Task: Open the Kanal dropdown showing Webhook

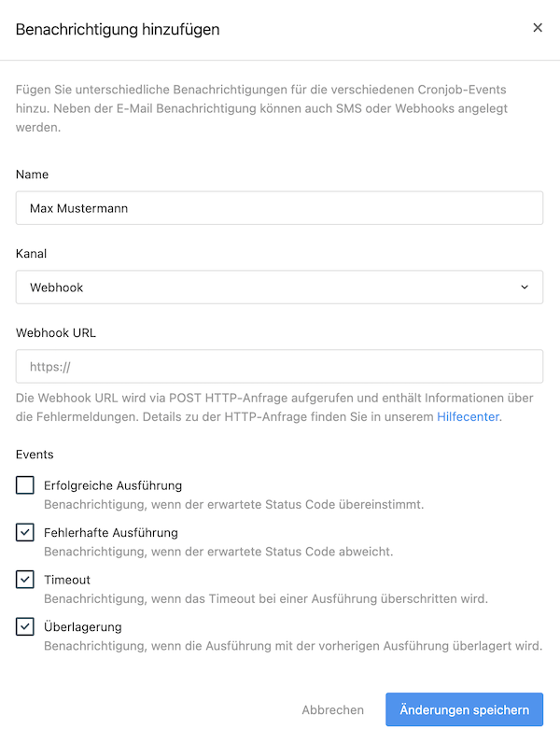Action: (x=279, y=287)
